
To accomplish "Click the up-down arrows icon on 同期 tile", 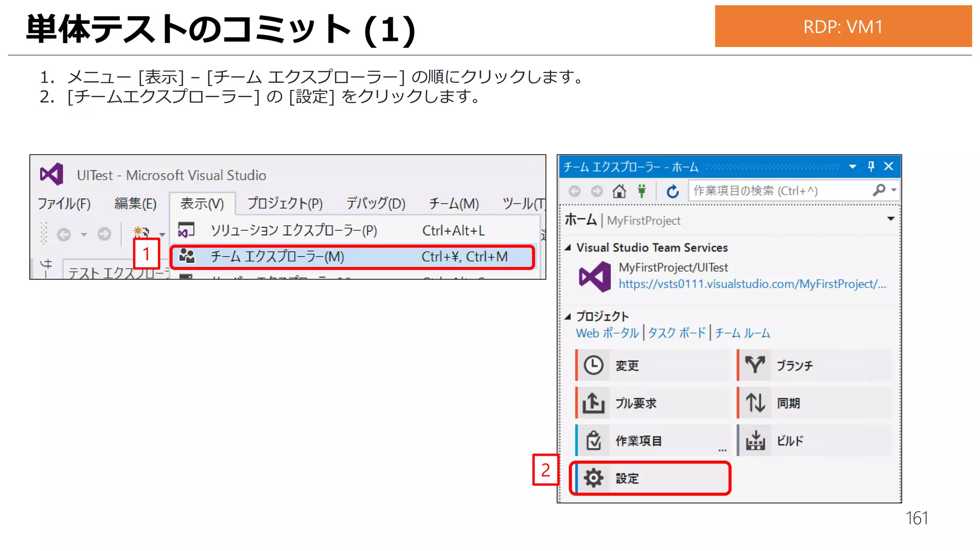I will (756, 403).
